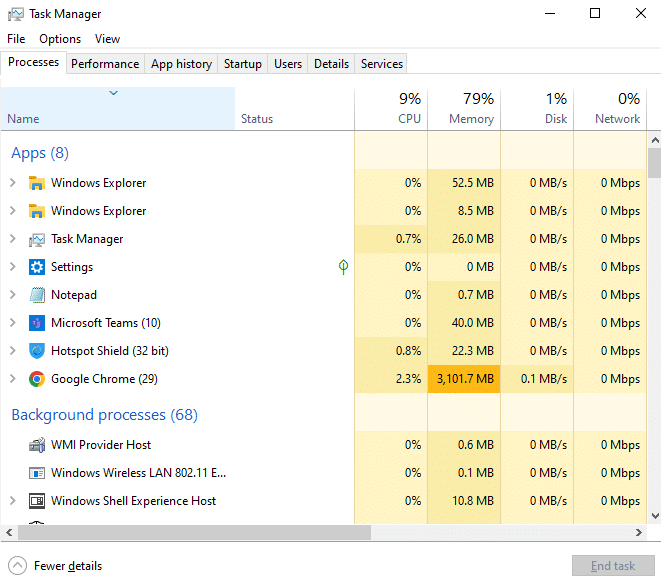Viewport: 661px width, 583px height.
Task: Click the 10.8 MB memory value
Action: click(473, 501)
